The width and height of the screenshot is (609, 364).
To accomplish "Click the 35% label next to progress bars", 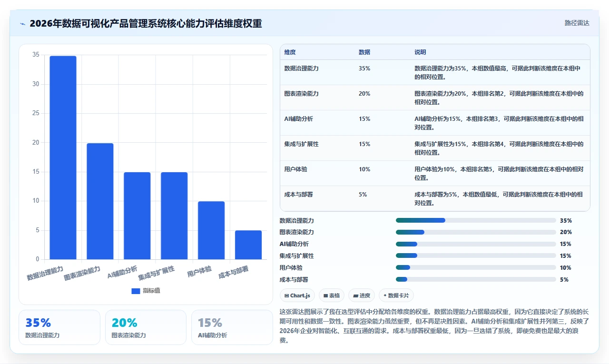I will 566,221.
